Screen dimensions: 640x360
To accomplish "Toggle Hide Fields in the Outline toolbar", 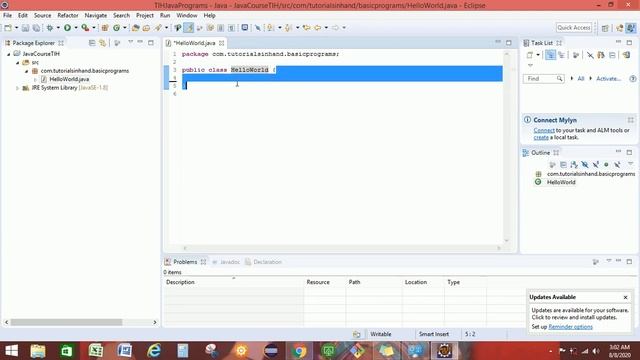I will [585, 164].
